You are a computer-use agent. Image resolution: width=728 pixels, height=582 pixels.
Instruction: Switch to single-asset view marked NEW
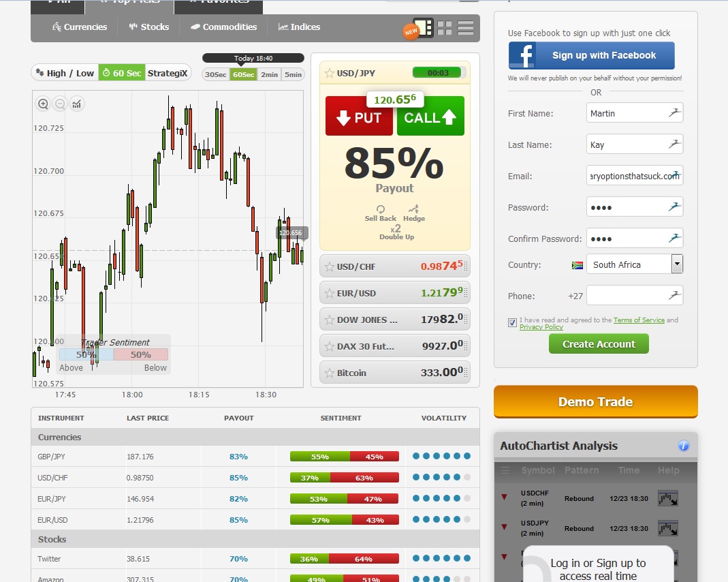click(422, 28)
